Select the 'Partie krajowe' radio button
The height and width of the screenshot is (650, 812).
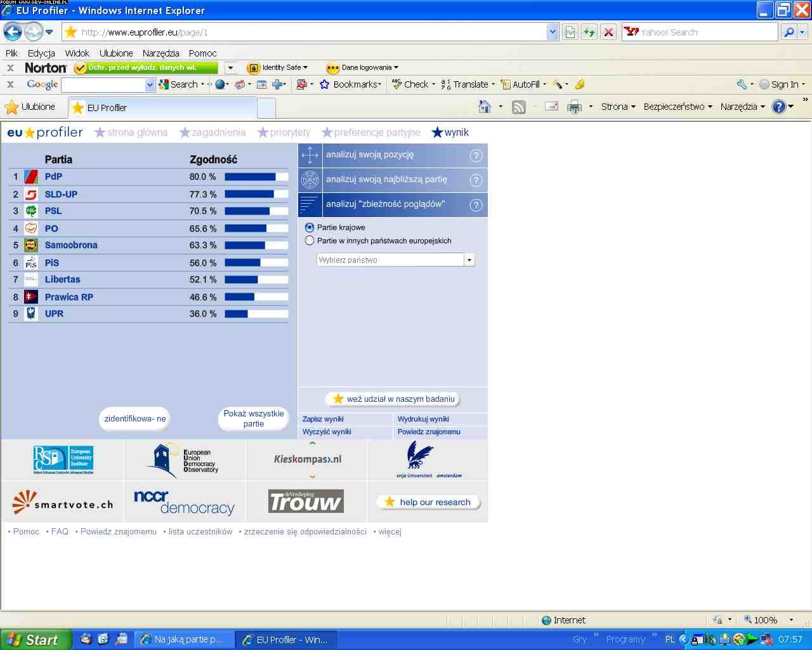tap(310, 227)
